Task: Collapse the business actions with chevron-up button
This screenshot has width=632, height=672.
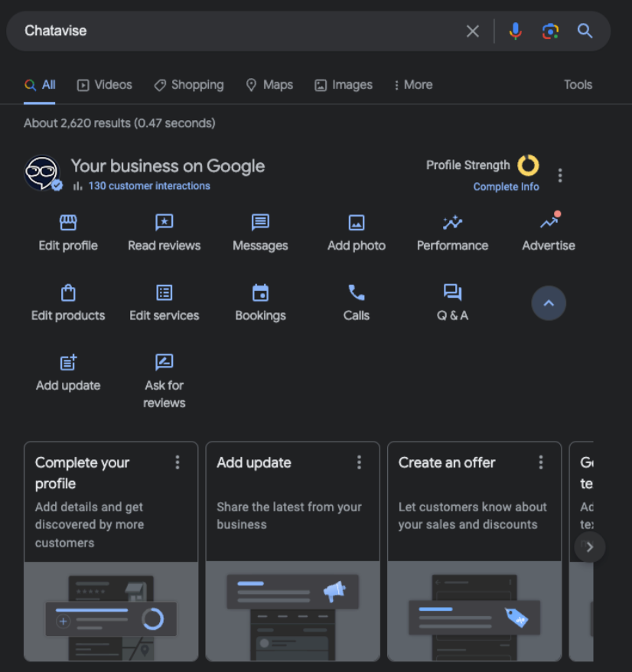Action: 549,303
